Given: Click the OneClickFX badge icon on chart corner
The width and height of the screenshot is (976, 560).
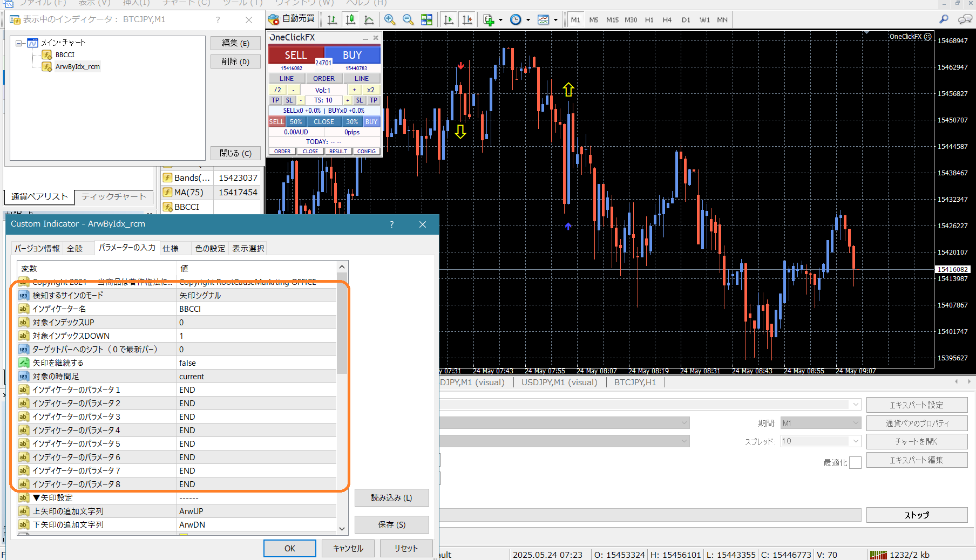Looking at the screenshot, I should coord(928,37).
